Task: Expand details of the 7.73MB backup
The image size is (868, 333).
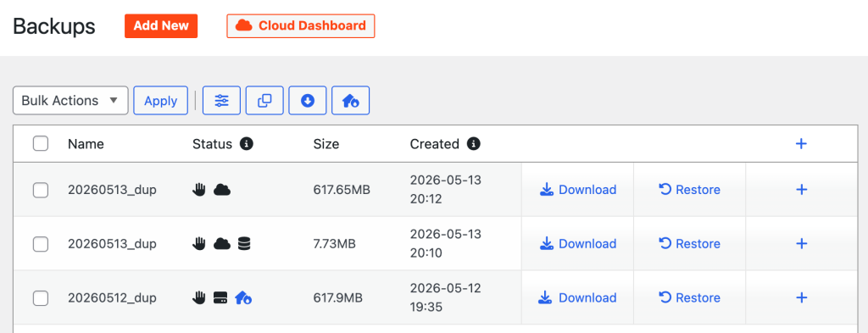Action: pos(801,243)
